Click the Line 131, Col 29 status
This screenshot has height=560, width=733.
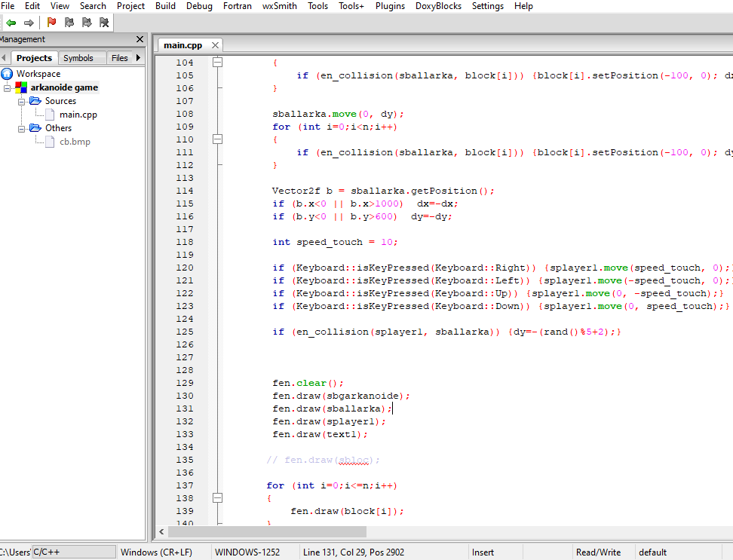click(x=354, y=552)
